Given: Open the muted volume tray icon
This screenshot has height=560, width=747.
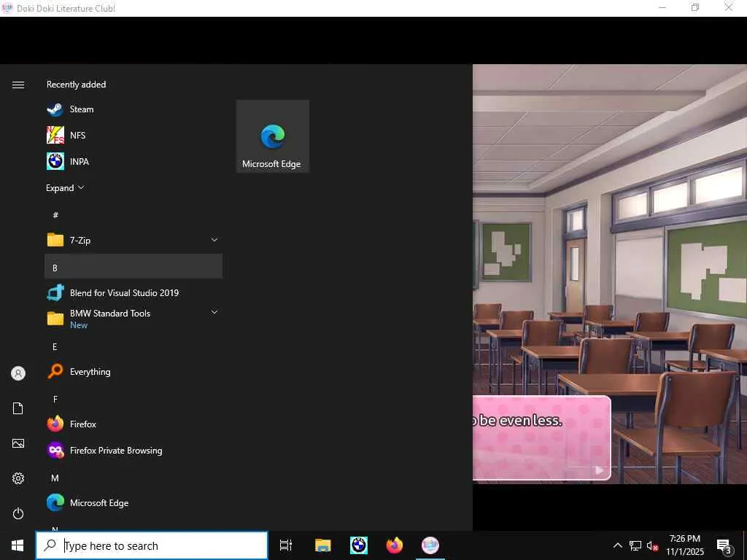Looking at the screenshot, I should pyautogui.click(x=652, y=545).
